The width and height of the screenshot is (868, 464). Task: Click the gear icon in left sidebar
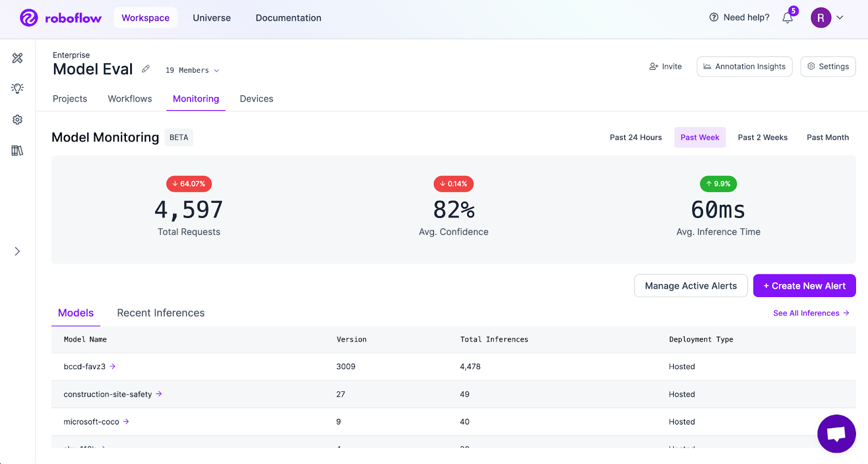[x=17, y=120]
